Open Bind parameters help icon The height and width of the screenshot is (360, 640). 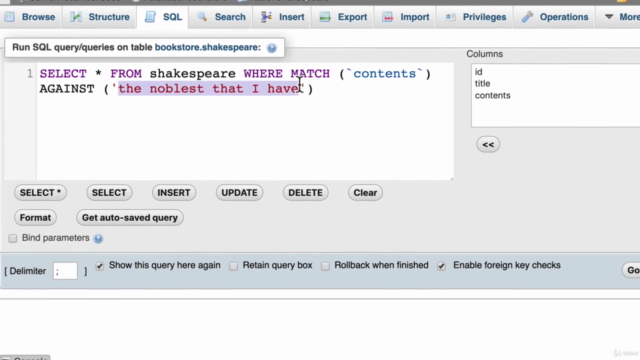98,238
